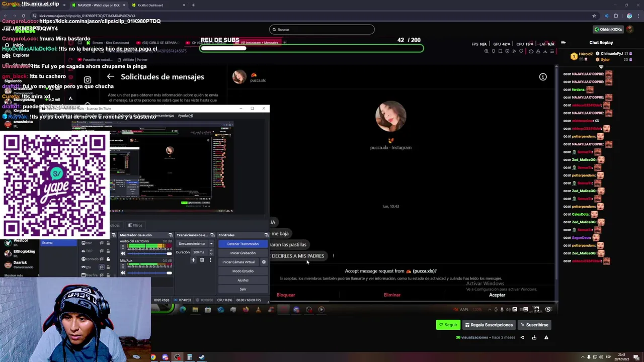Click the share clip icon
This screenshot has width=644, height=362.
click(522, 337)
